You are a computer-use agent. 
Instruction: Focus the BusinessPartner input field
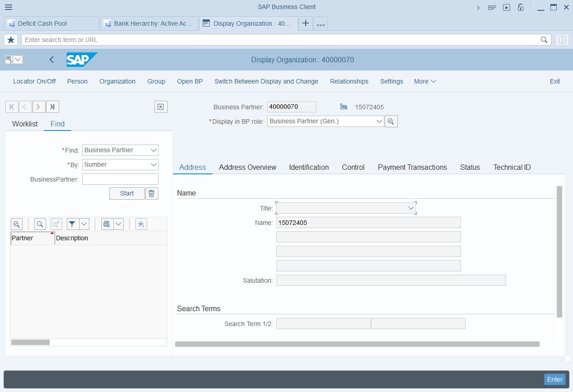pyautogui.click(x=120, y=179)
